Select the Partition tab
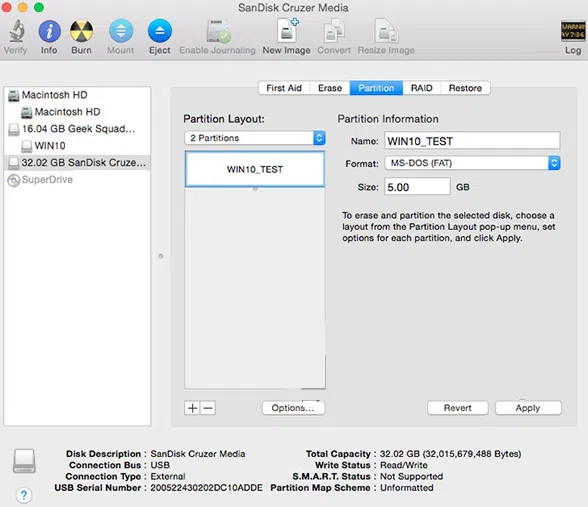Image resolution: width=588 pixels, height=507 pixels. (x=376, y=88)
